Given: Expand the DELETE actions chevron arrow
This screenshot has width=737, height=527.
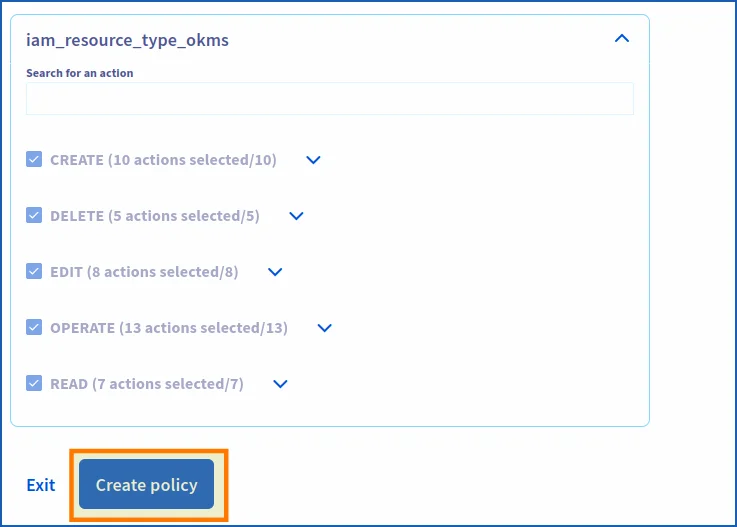Looking at the screenshot, I should point(296,216).
